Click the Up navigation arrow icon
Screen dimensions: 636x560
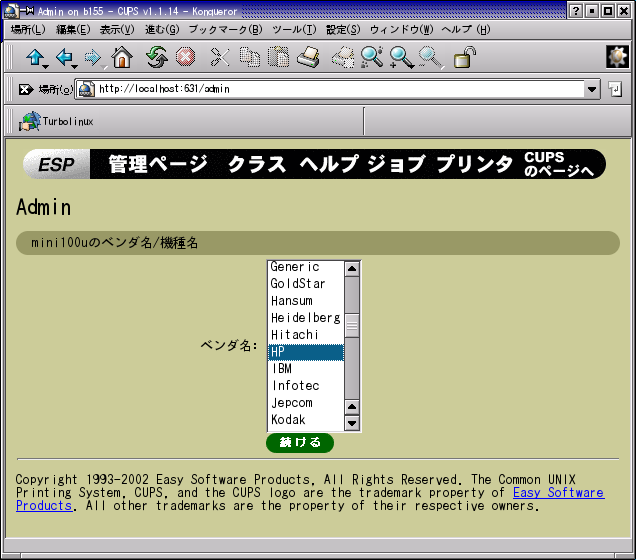click(x=35, y=57)
